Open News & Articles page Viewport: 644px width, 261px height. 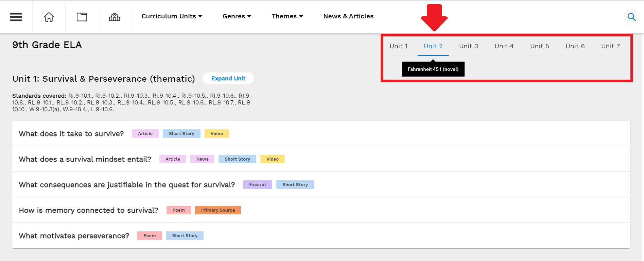pyautogui.click(x=348, y=16)
